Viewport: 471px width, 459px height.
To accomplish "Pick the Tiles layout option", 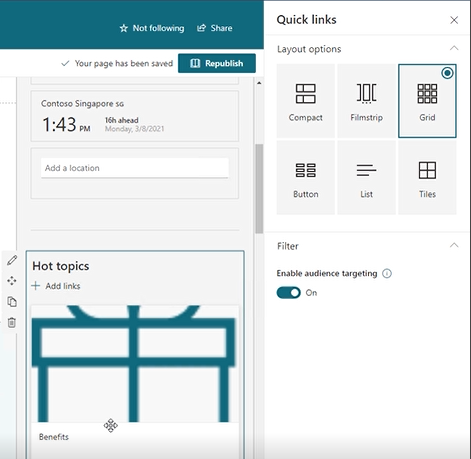I will tap(427, 178).
